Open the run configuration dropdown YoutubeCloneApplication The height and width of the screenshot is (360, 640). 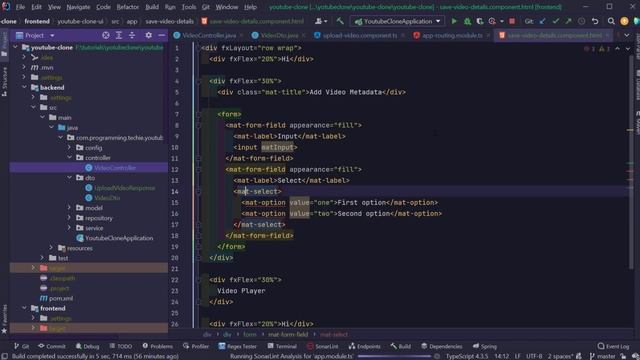tap(398, 21)
